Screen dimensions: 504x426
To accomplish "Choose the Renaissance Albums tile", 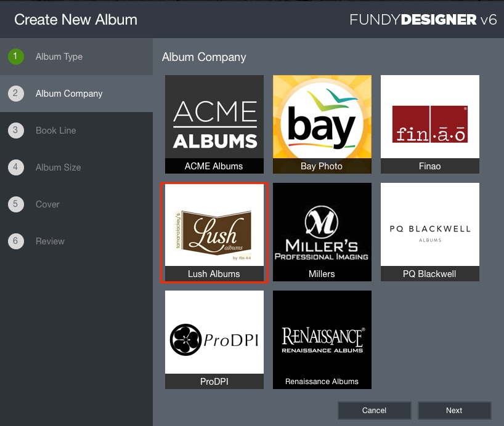I will click(322, 340).
